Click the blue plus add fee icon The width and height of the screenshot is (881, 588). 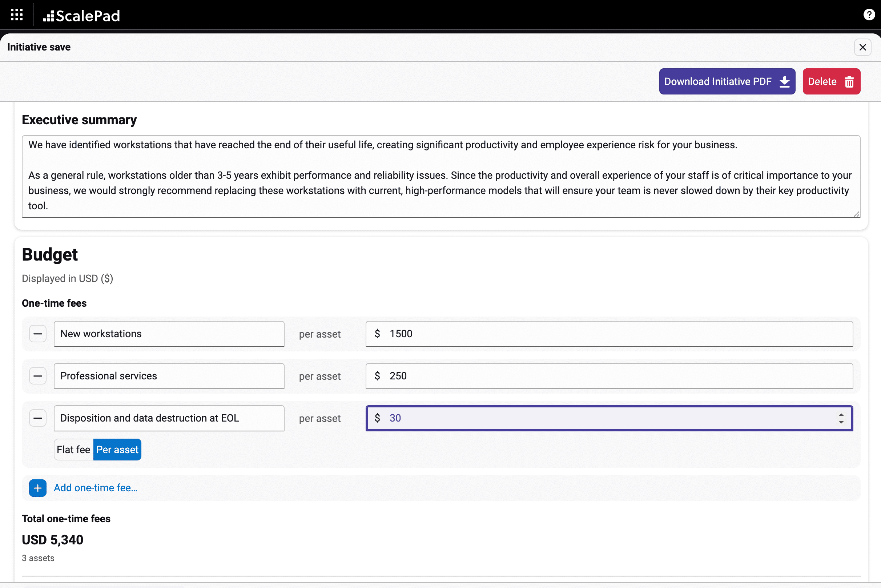click(x=38, y=488)
